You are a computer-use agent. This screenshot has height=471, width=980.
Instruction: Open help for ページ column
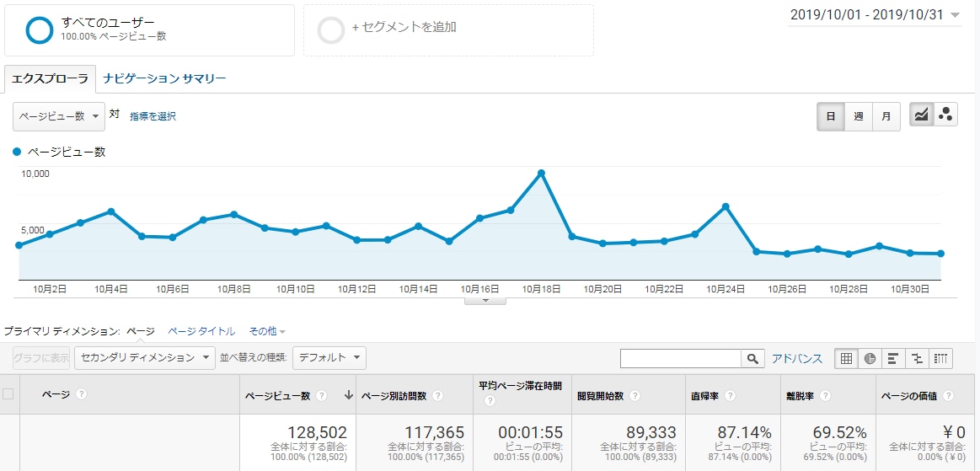point(81,394)
